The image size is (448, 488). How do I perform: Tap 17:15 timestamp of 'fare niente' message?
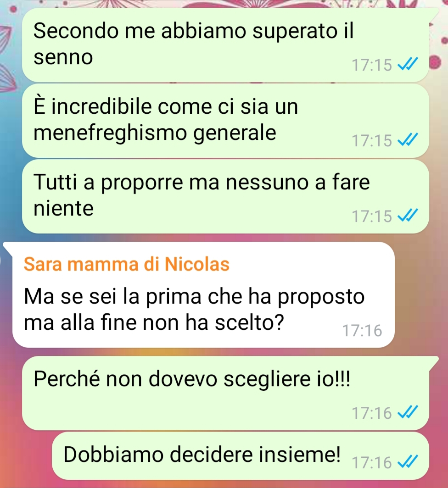point(372,216)
